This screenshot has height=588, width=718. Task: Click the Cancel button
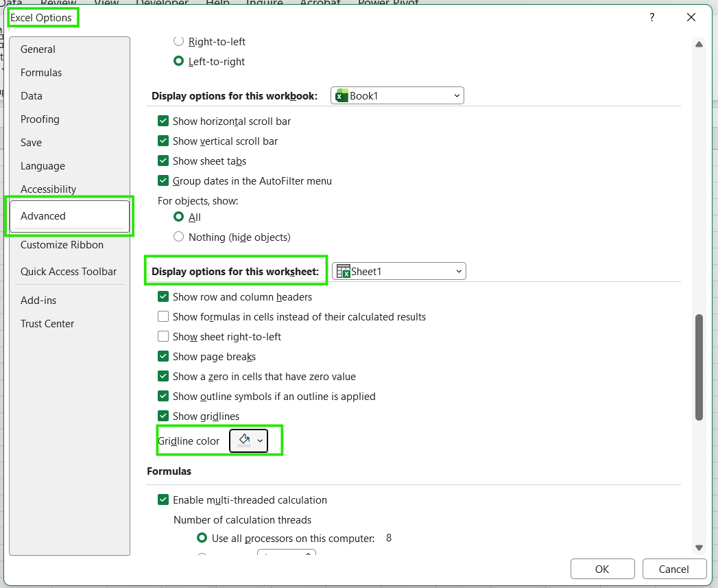coord(674,569)
